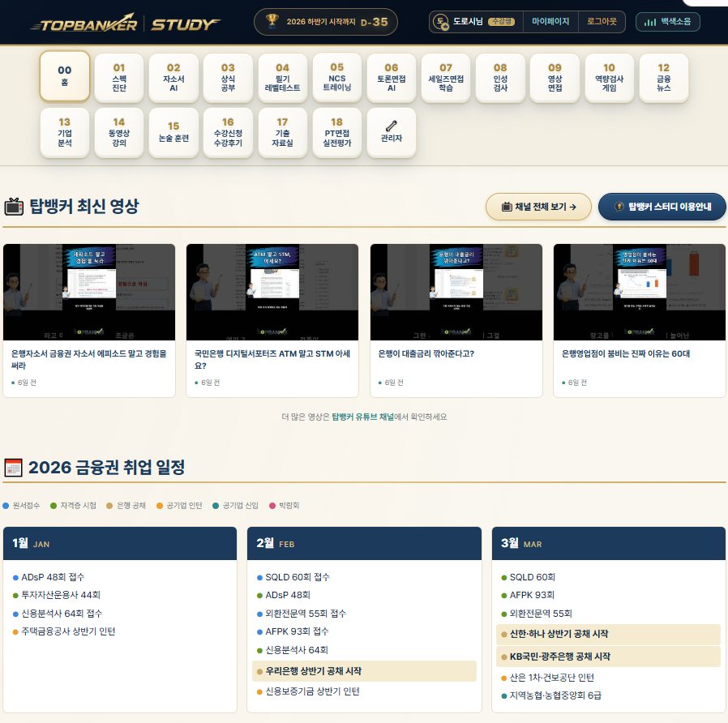
Task: Open 마이페이지 in the header
Action: (x=550, y=21)
